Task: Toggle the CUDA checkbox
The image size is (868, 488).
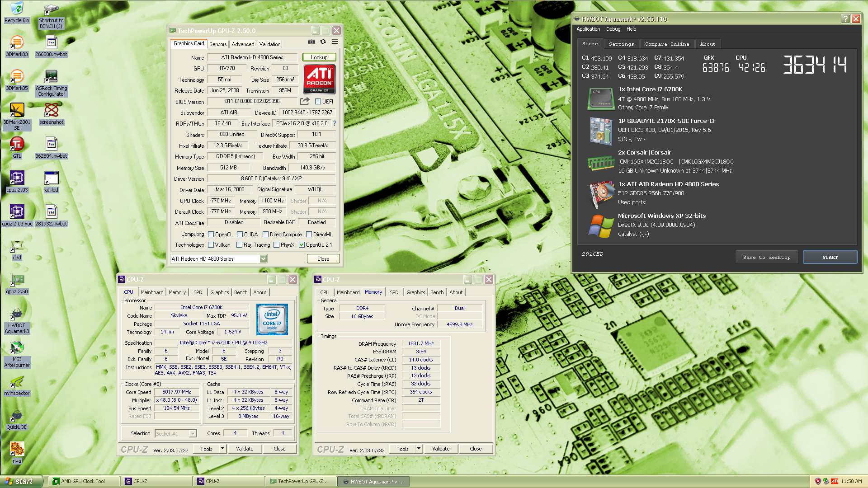Action: [240, 234]
